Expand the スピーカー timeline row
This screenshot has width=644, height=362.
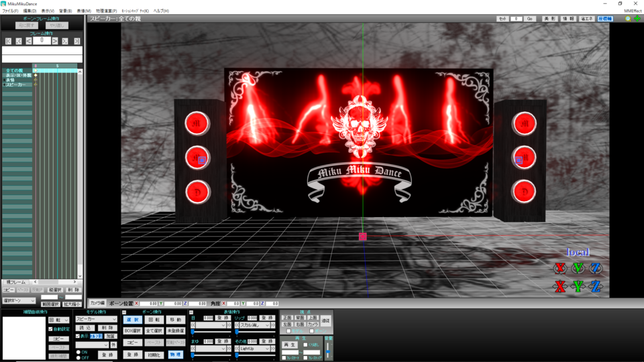(x=4, y=84)
